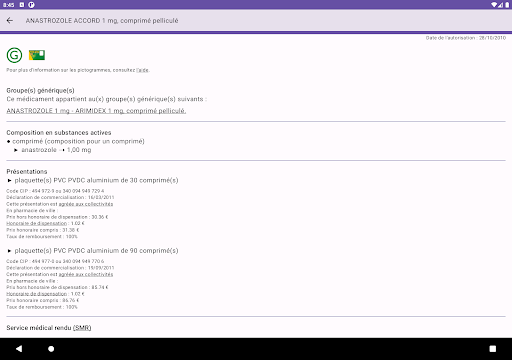
Task: Click the green G generic drug pictogram
Action: click(14, 55)
